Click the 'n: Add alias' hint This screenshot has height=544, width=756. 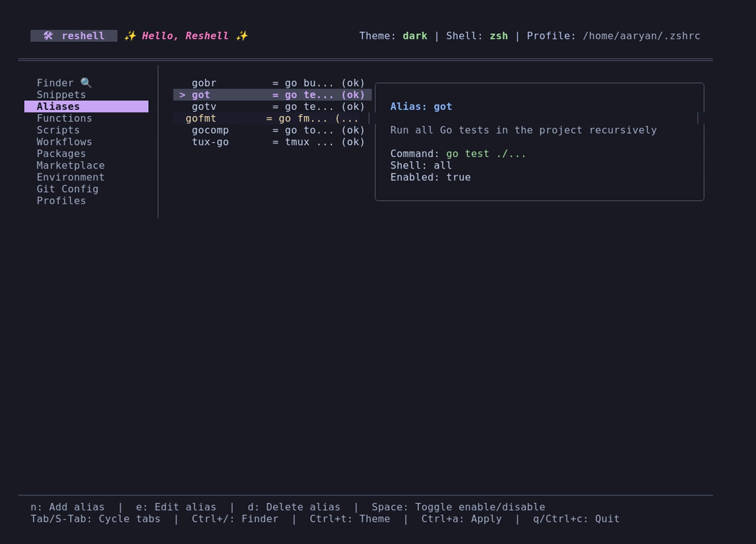[x=68, y=507]
